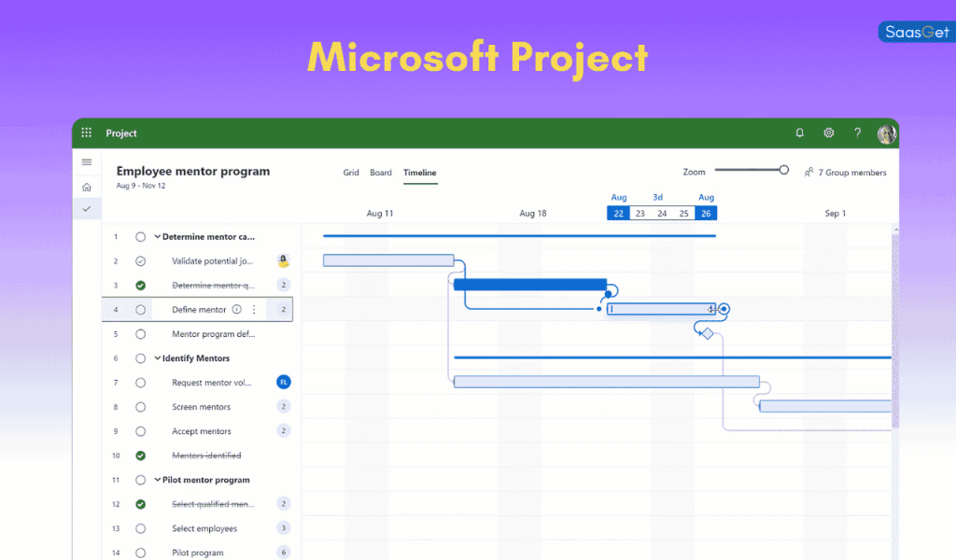
Task: Open assignee count badge on Accept mentors
Action: [x=284, y=431]
